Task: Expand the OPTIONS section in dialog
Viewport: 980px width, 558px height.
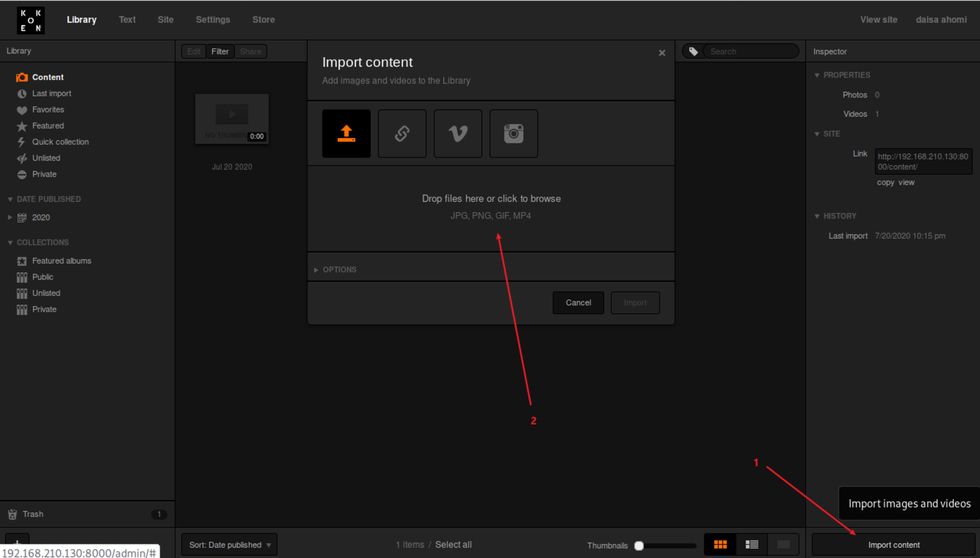Action: coord(339,270)
